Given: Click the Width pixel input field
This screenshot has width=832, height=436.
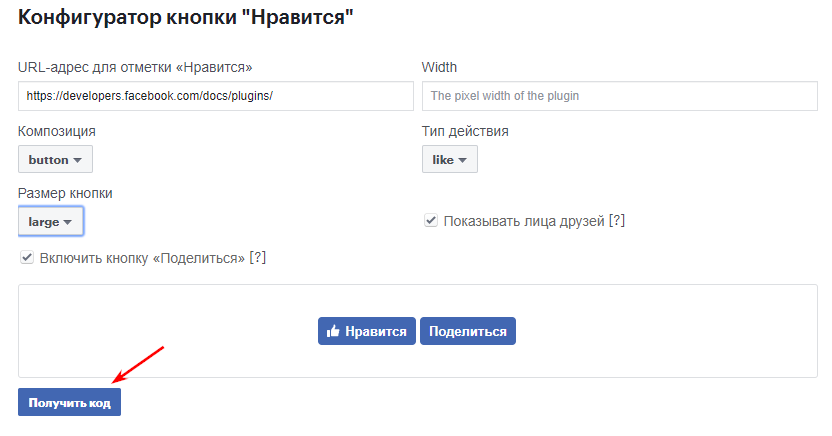Looking at the screenshot, I should pos(619,96).
